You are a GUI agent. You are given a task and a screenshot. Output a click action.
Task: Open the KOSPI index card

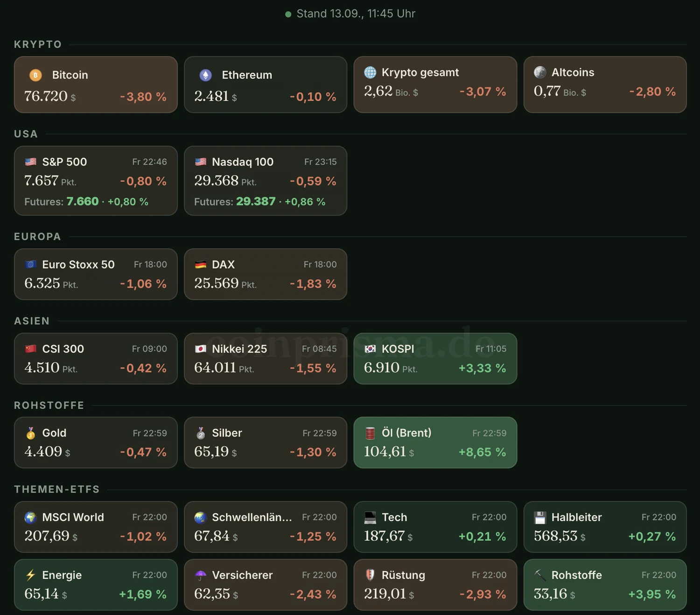click(435, 359)
